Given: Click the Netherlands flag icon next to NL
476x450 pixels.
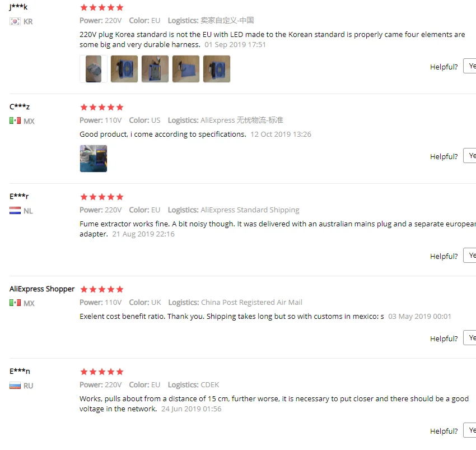Looking at the screenshot, I should click(x=15, y=211).
